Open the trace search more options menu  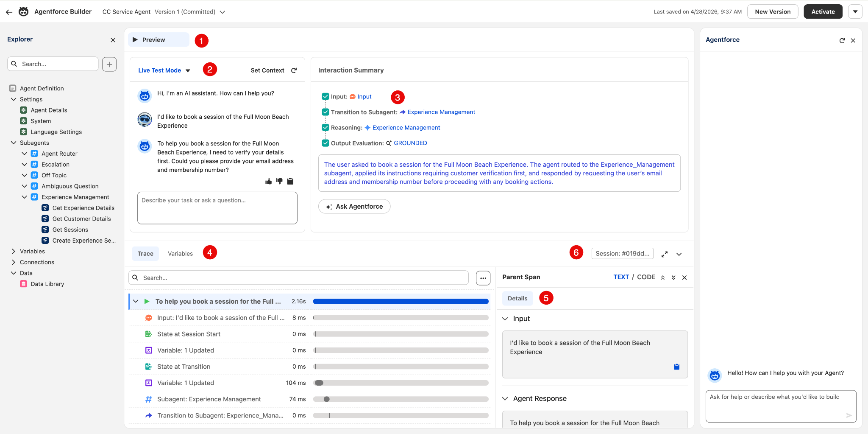tap(483, 278)
